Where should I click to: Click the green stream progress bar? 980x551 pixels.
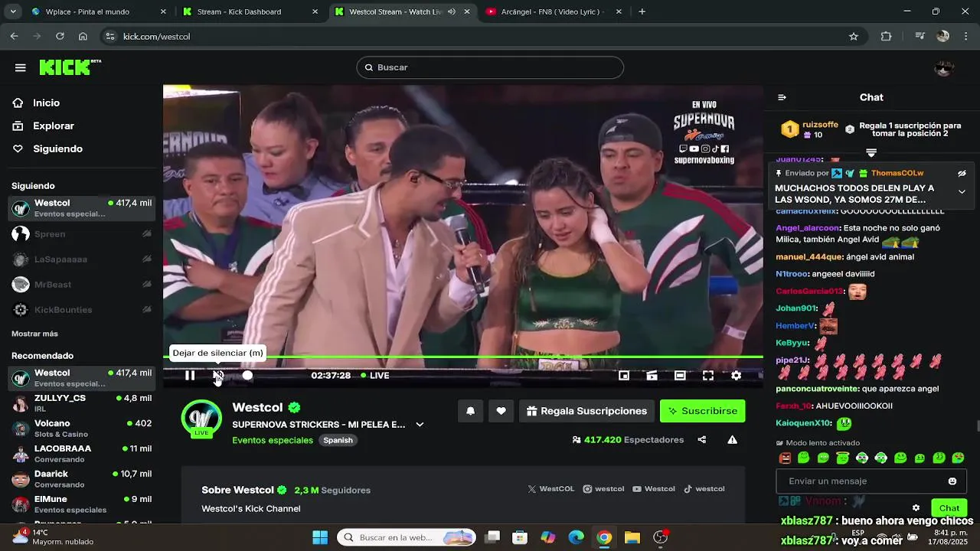point(463,357)
